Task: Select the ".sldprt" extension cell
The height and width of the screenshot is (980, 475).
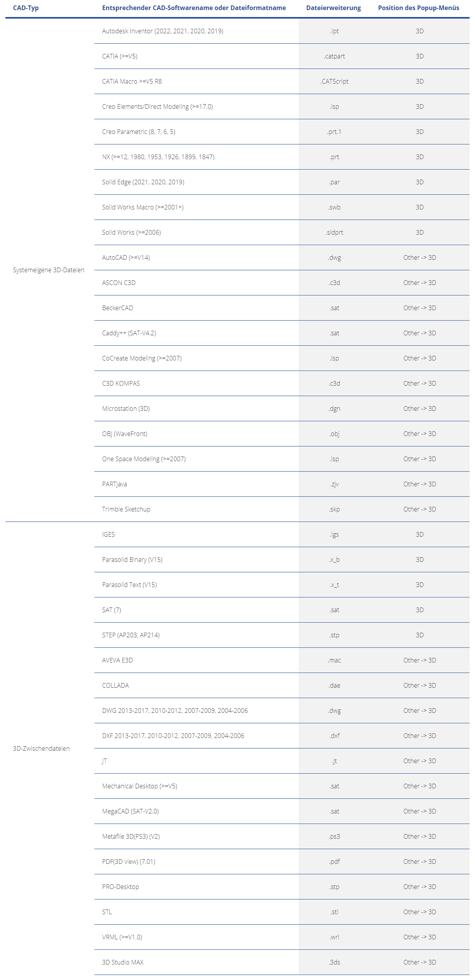Action: click(x=335, y=232)
